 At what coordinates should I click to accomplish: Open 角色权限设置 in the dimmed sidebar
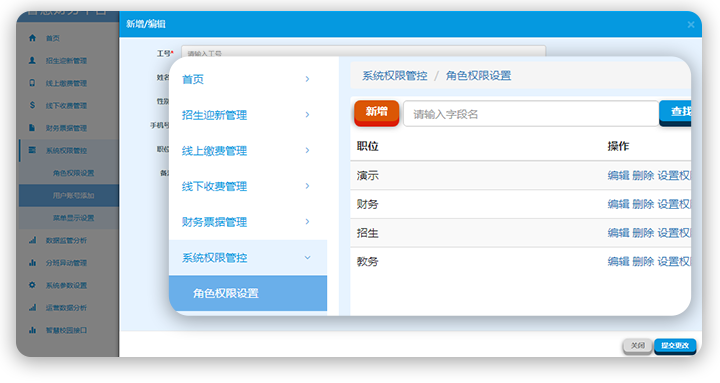tap(73, 173)
